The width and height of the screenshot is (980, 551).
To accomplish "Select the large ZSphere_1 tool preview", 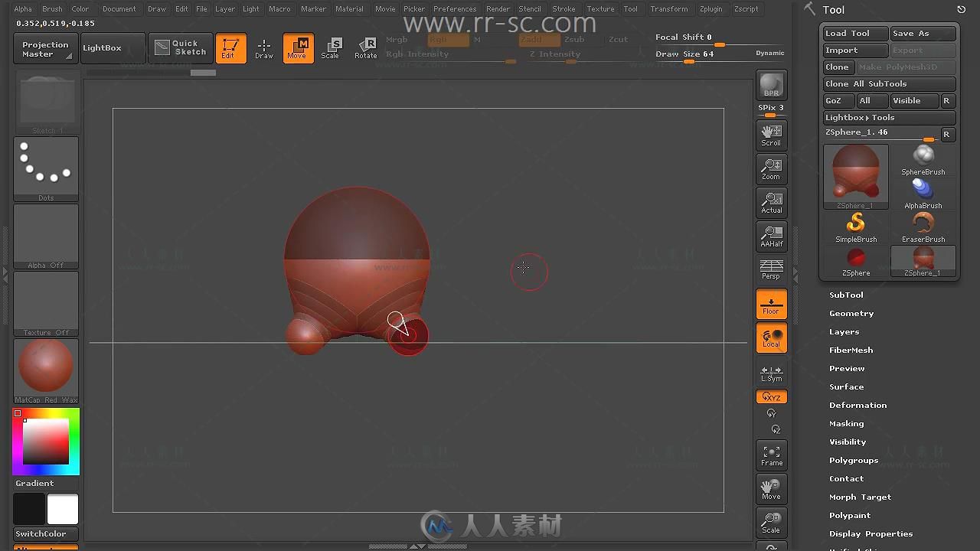I will 856,176.
